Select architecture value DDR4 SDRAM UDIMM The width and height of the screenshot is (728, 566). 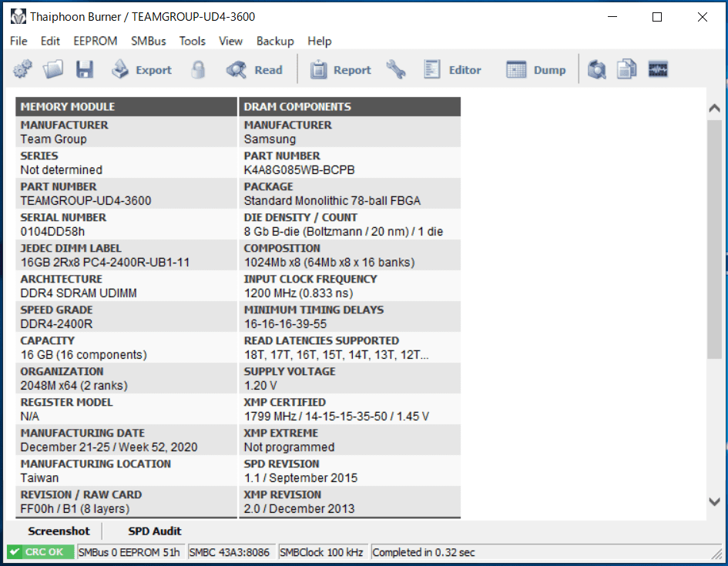pos(79,293)
